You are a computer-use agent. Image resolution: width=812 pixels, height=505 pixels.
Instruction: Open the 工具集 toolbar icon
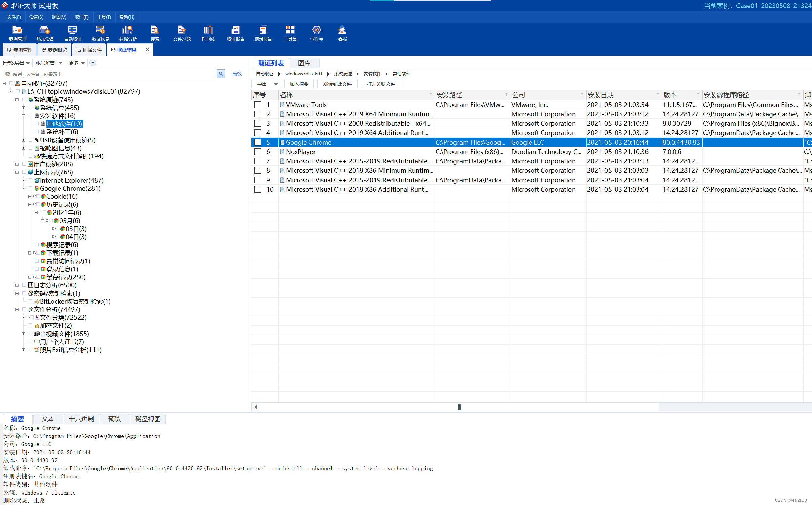point(290,33)
